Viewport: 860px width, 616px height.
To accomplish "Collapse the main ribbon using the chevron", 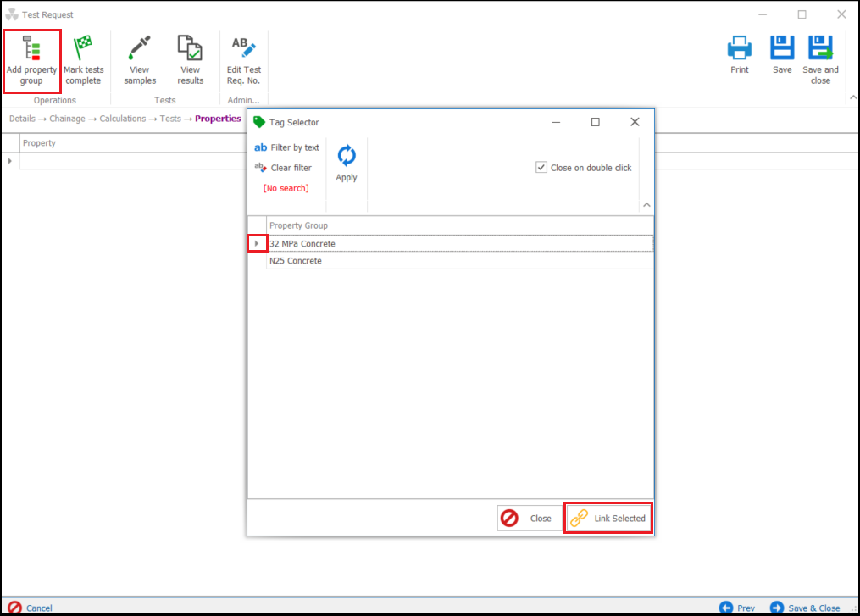I will click(x=851, y=98).
